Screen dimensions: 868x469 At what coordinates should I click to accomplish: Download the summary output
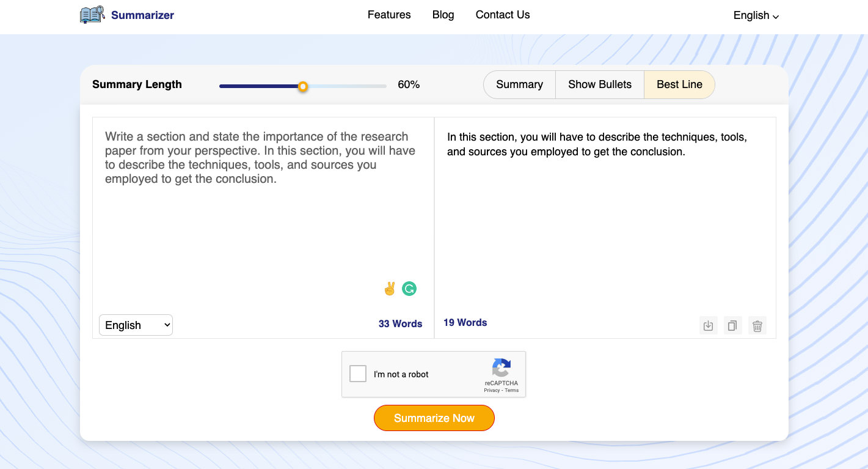(709, 326)
